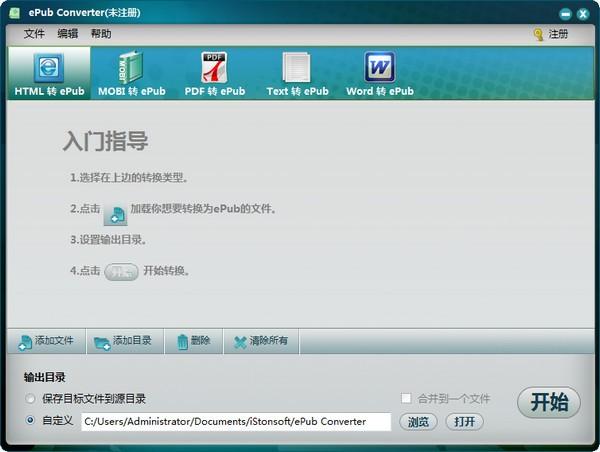Open the 编辑 menu
This screenshot has height=452, width=600.
tap(68, 34)
